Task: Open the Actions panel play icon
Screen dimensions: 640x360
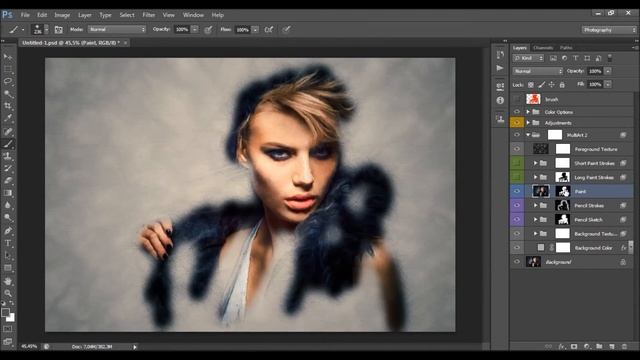Action: tap(500, 68)
